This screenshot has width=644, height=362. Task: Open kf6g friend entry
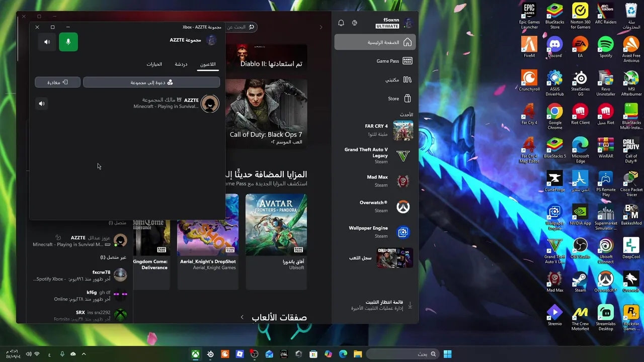80,296
